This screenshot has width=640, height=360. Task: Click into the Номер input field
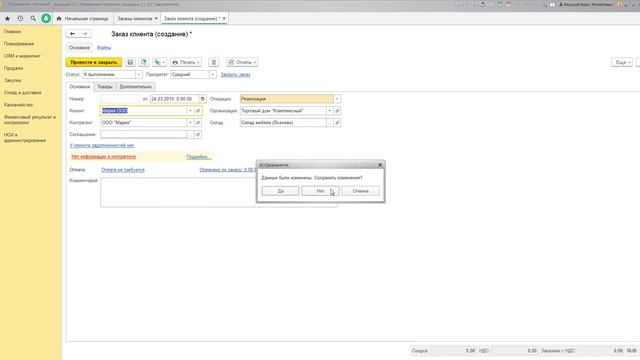tap(120, 99)
